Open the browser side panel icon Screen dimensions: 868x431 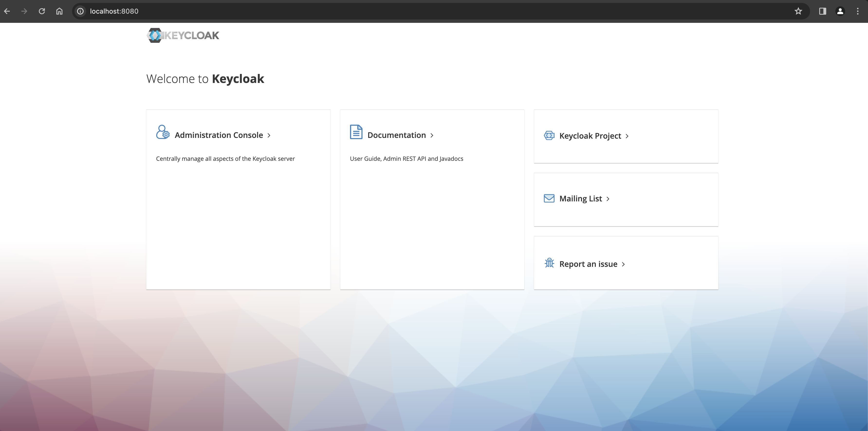pyautogui.click(x=822, y=11)
